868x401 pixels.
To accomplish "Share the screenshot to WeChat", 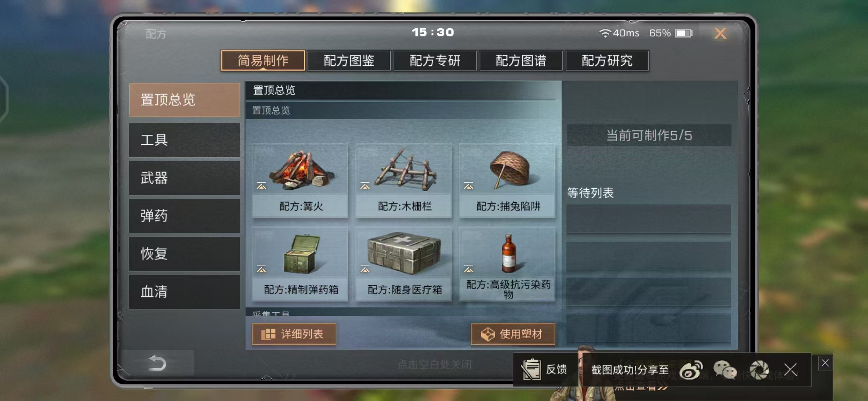I will 725,370.
